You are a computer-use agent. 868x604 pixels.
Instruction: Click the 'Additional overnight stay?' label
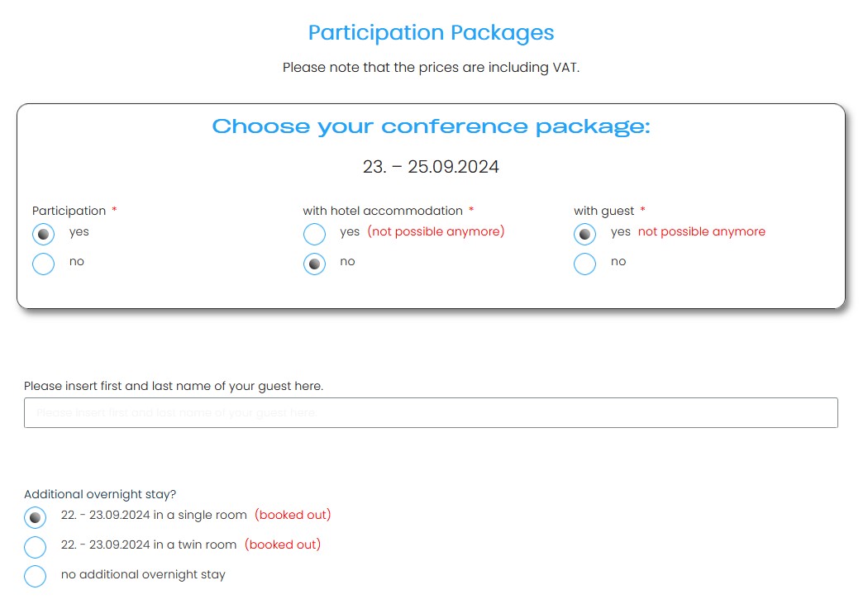(100, 494)
